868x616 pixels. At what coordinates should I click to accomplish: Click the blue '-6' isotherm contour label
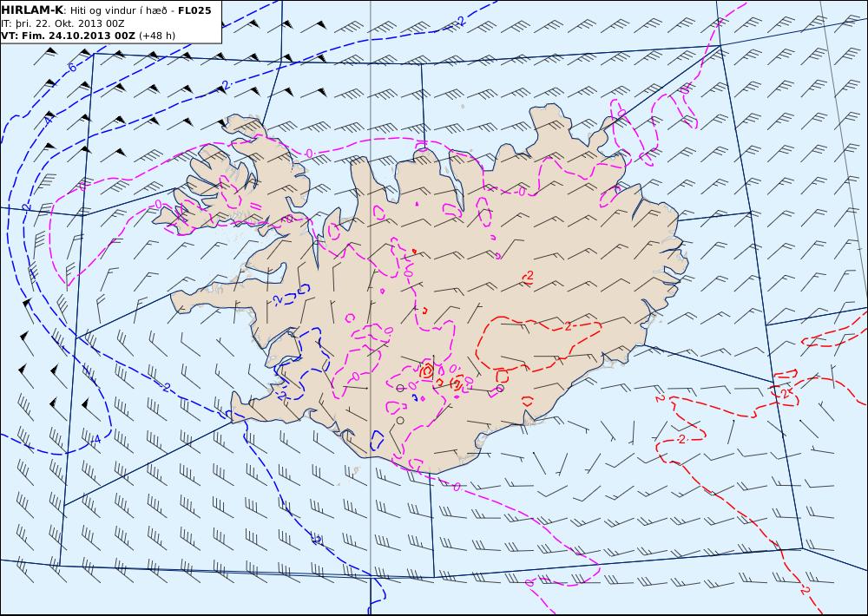click(70, 68)
